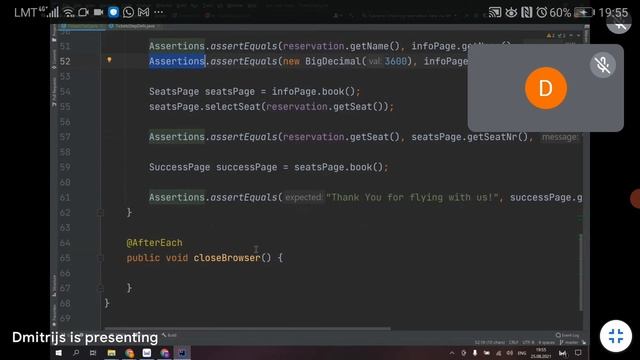Image resolution: width=640 pixels, height=360 pixels.
Task: Toggle the fold marker at line 65
Action: (x=100, y=258)
